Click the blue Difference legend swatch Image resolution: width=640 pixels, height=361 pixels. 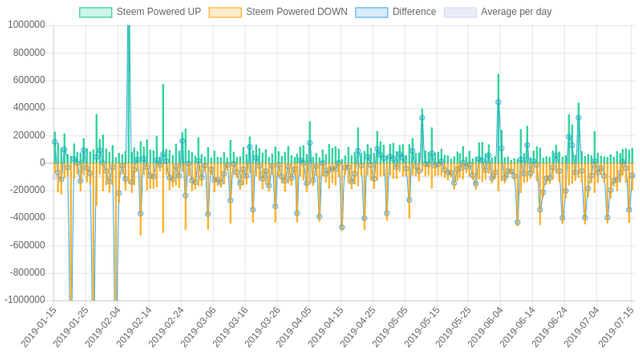(371, 12)
